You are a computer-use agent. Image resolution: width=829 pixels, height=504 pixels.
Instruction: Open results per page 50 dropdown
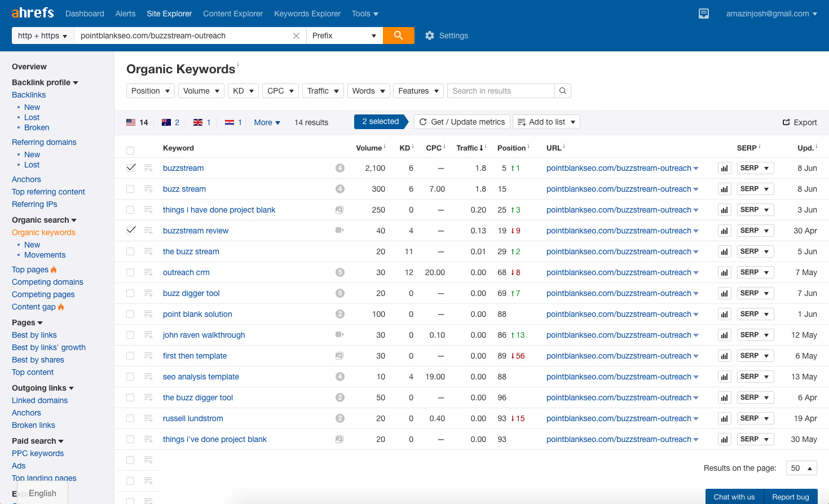pyautogui.click(x=801, y=468)
